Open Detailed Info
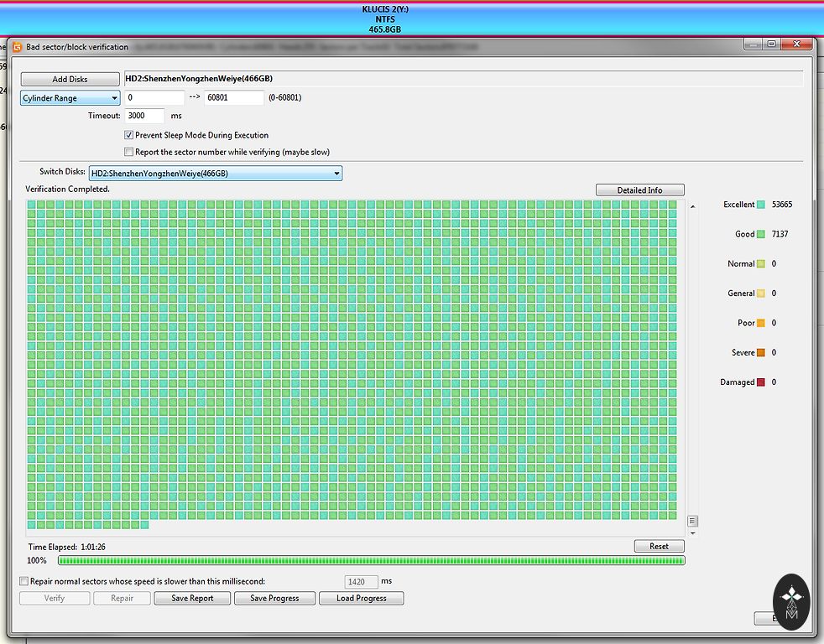 click(639, 190)
